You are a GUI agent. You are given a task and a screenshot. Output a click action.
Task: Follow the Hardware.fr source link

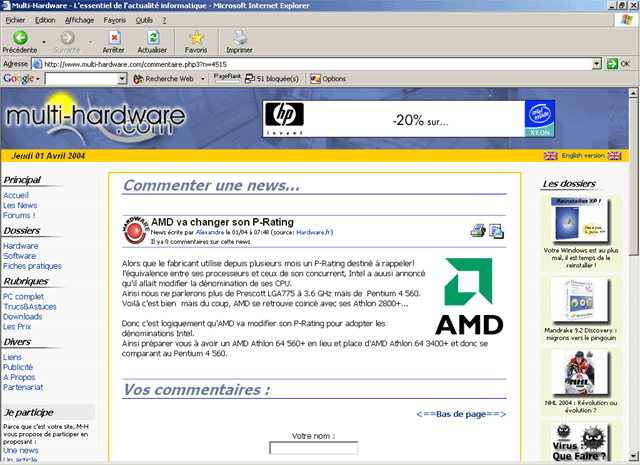tap(313, 232)
